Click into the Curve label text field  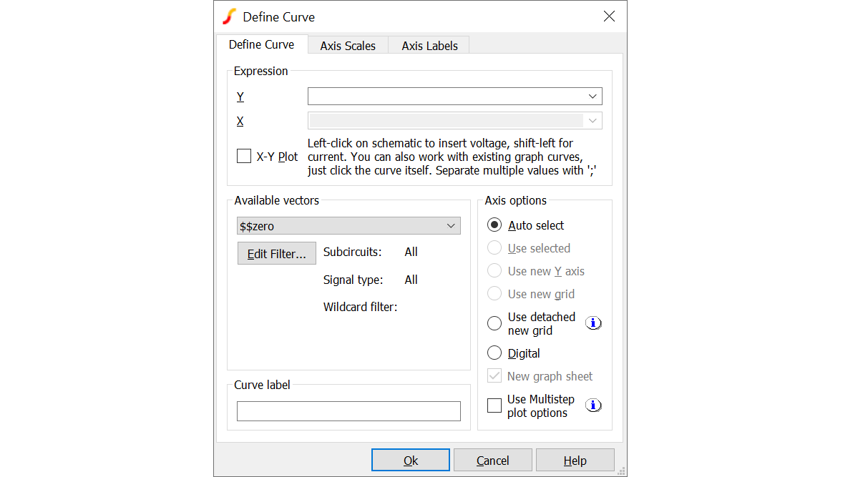pyautogui.click(x=348, y=411)
